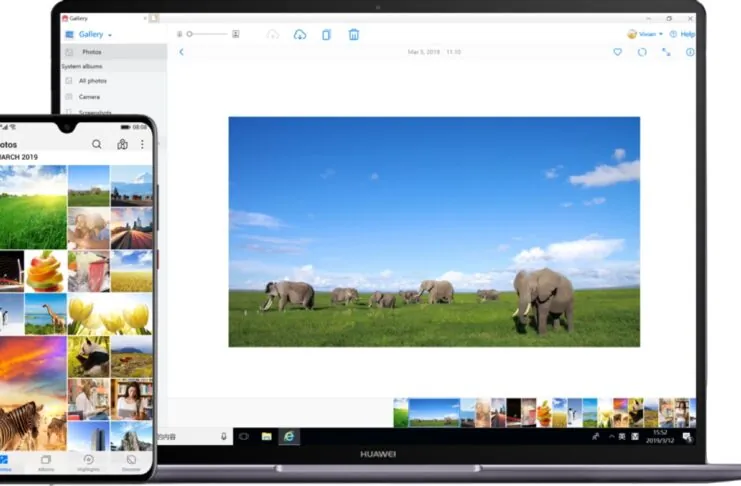
Task: Click the thumbnail size zoom slider
Action: [208, 34]
